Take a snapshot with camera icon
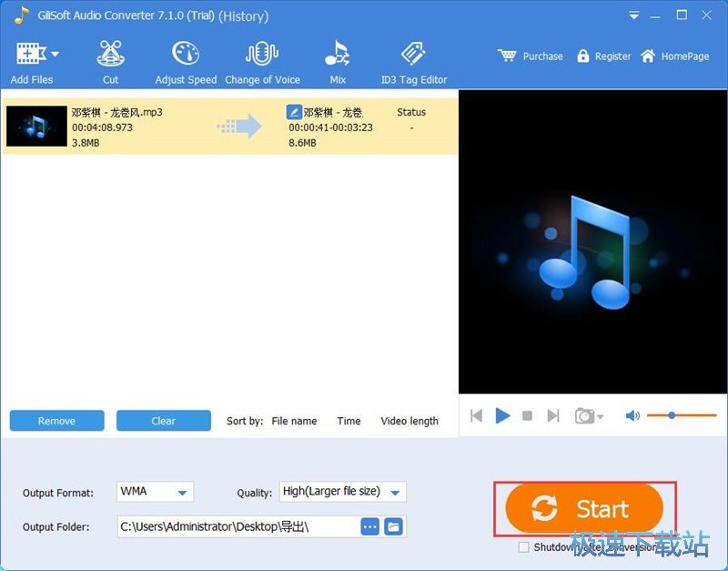The height and width of the screenshot is (571, 728). [x=584, y=415]
